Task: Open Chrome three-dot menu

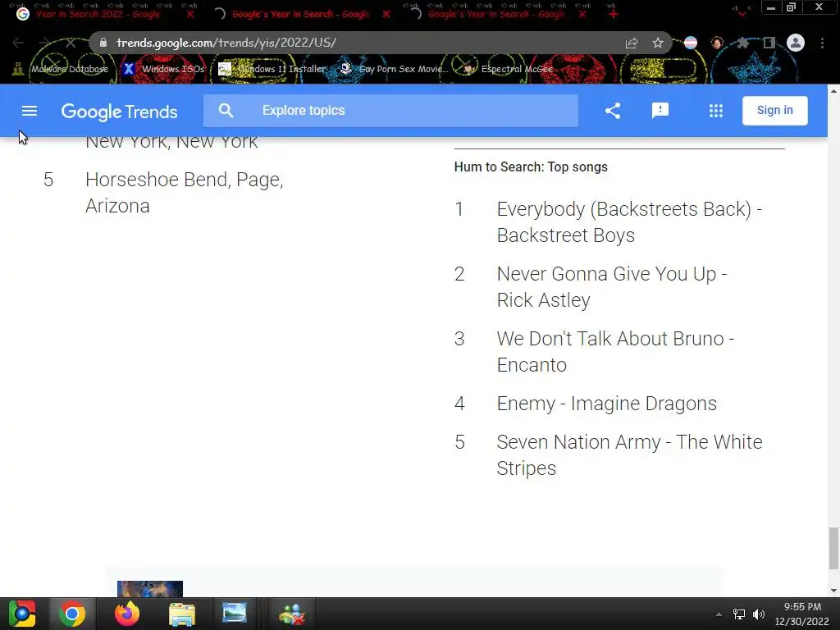Action: click(822, 43)
